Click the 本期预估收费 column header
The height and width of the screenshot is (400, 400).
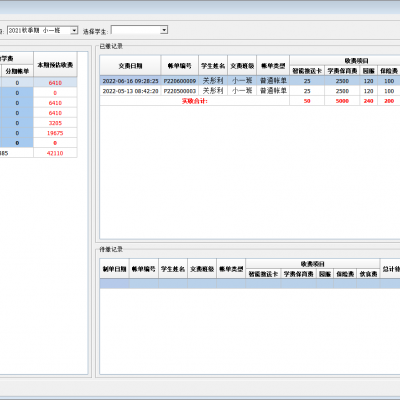tap(55, 65)
